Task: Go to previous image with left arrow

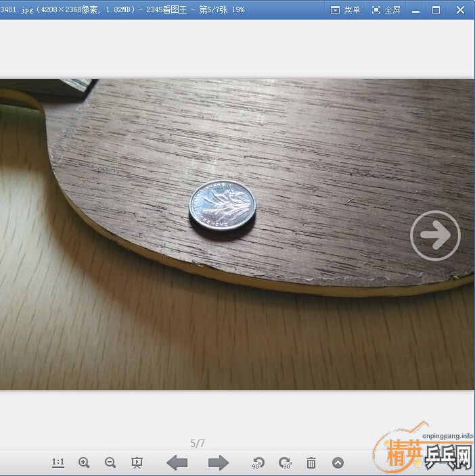Action: pyautogui.click(x=177, y=462)
